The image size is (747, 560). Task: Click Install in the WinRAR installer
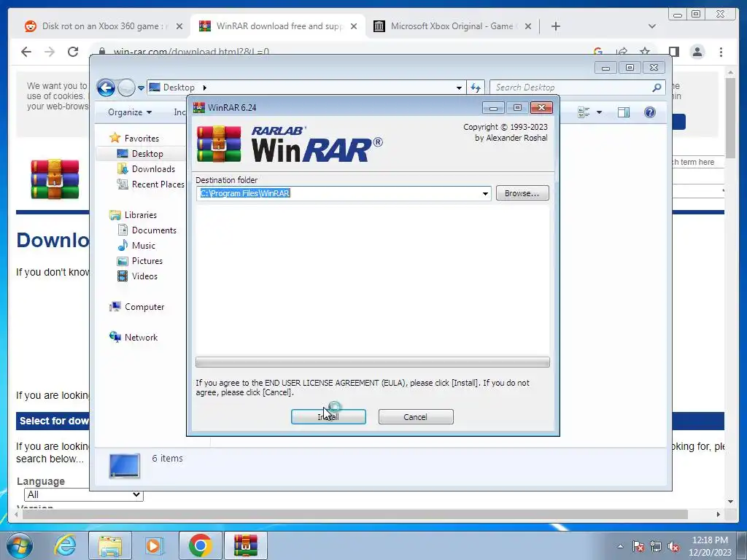[x=328, y=416]
